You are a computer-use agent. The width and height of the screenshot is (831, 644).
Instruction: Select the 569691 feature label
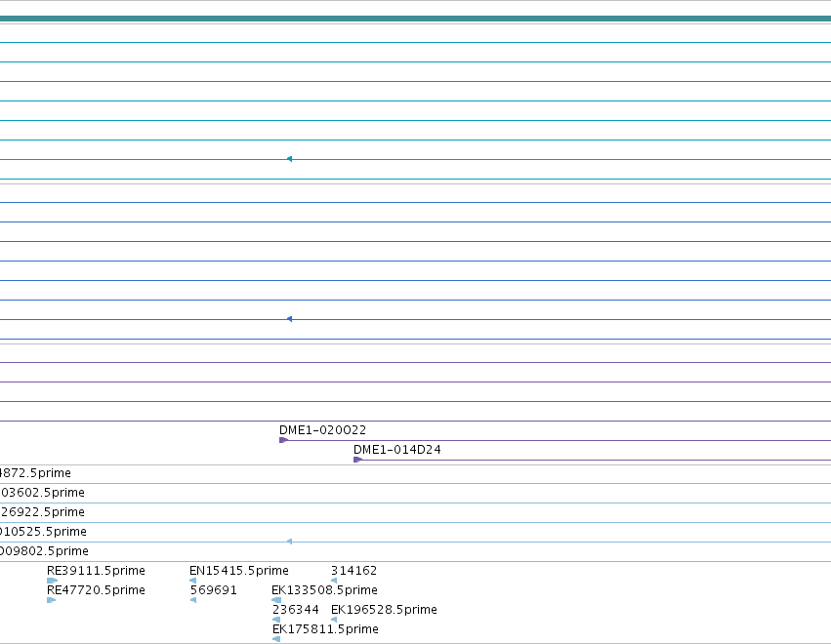tap(214, 590)
